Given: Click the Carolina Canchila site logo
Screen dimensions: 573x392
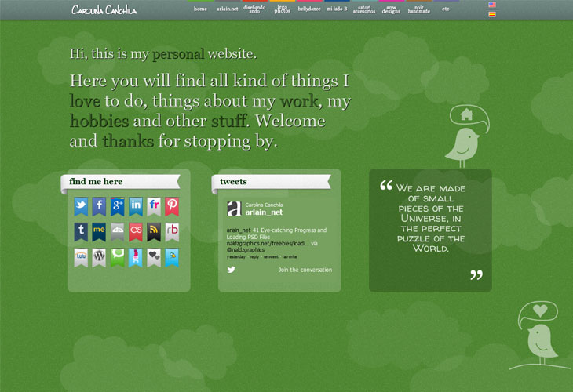Looking at the screenshot, I should point(104,9).
